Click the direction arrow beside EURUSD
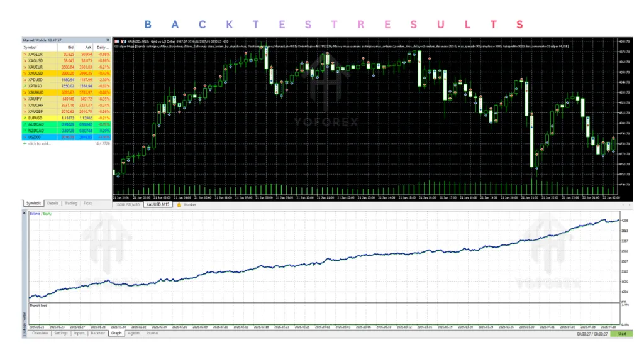644x362 pixels. coord(25,118)
